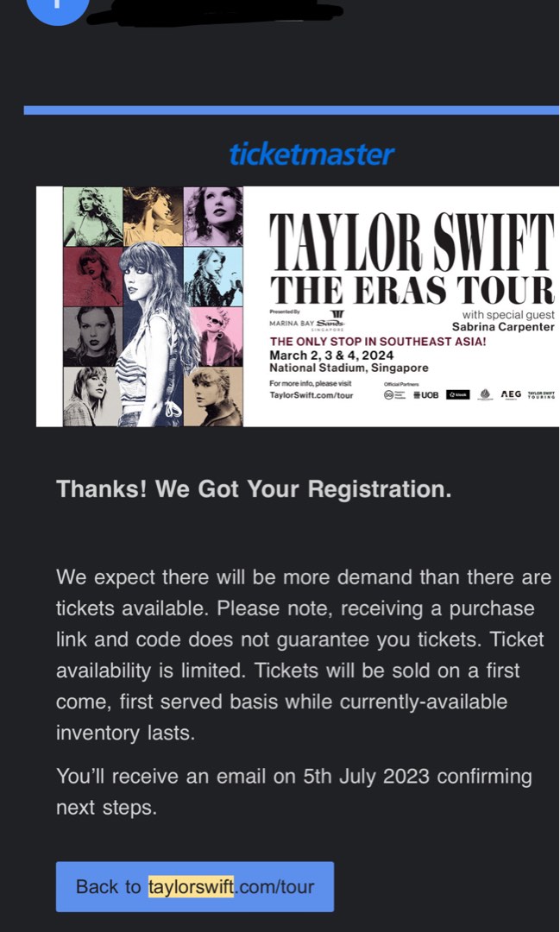This screenshot has width=560, height=932.
Task: Select the Singapore Tourism Board logo
Action: pos(390,394)
